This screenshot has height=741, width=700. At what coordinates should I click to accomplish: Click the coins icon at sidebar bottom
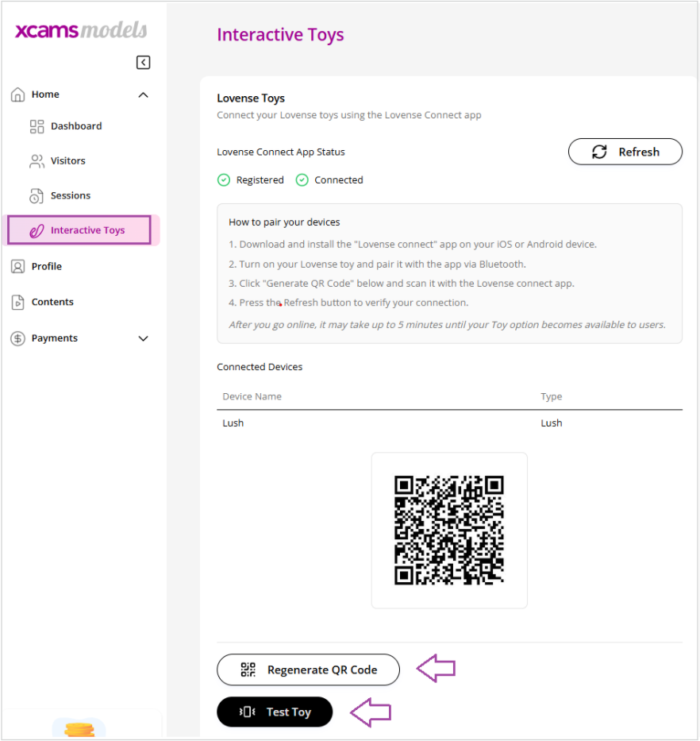coord(79,729)
